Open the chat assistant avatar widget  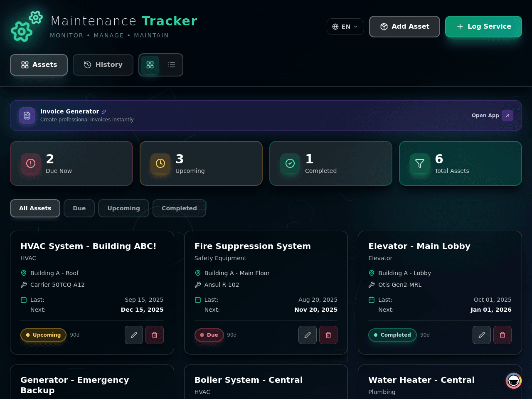(514, 381)
